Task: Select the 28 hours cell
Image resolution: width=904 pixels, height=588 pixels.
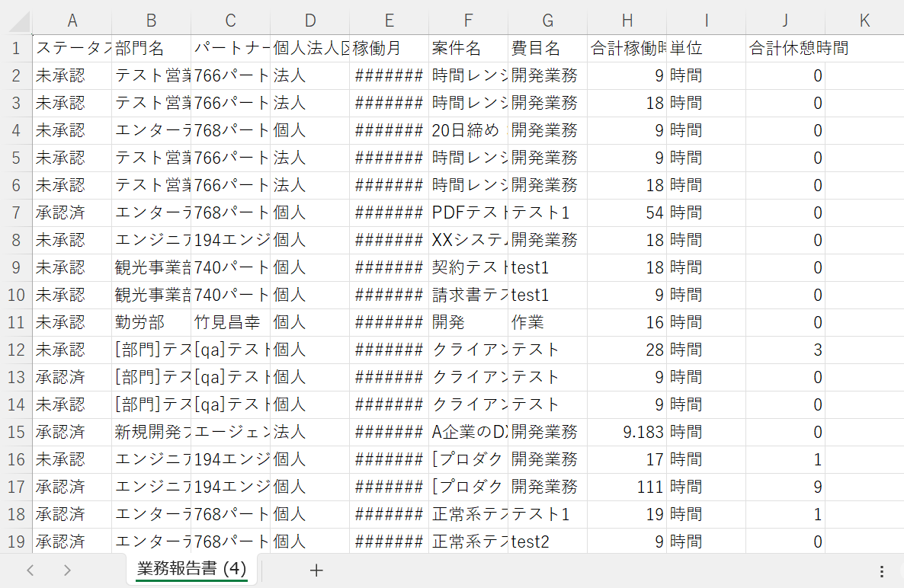Action: click(x=627, y=350)
